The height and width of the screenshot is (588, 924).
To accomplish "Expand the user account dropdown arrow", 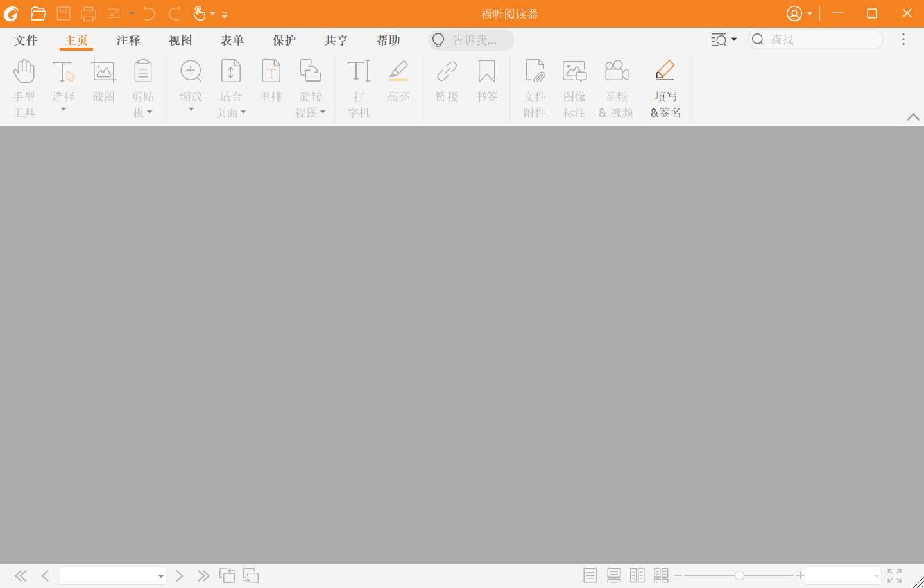I will [810, 13].
